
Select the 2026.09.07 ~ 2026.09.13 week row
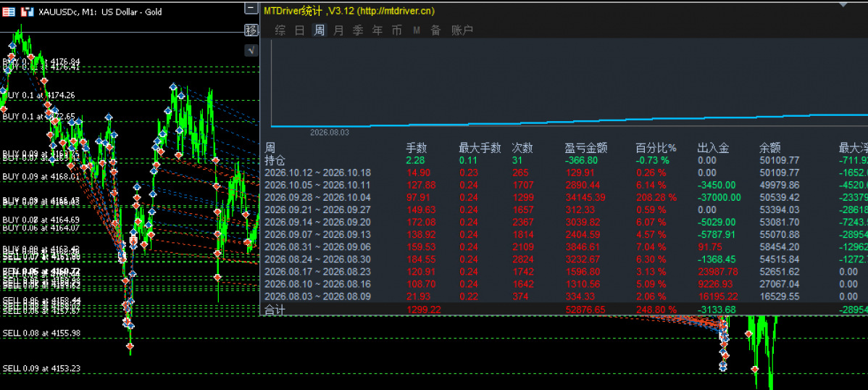tap(564, 234)
